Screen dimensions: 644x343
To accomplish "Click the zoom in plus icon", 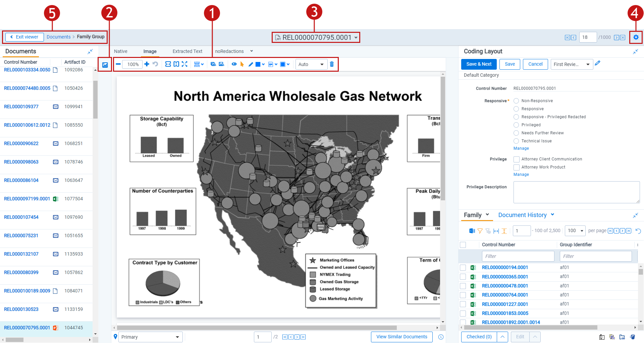I will coord(147,64).
